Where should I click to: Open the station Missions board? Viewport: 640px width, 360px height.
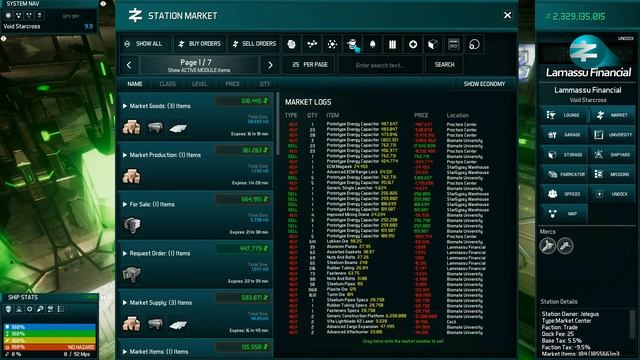point(612,174)
